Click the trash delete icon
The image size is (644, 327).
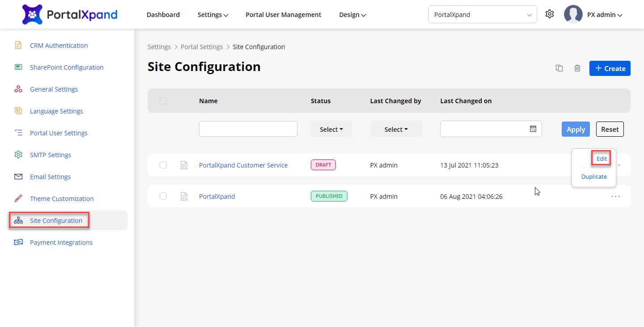(577, 68)
